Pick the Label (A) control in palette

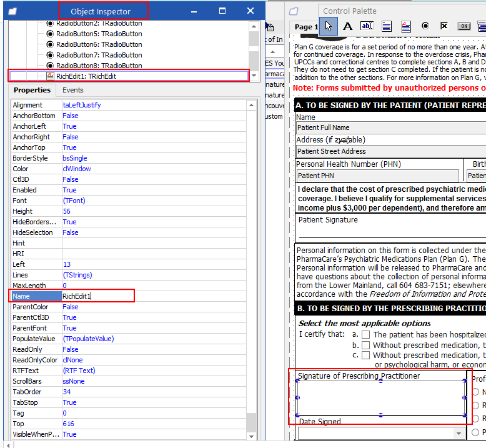[348, 26]
